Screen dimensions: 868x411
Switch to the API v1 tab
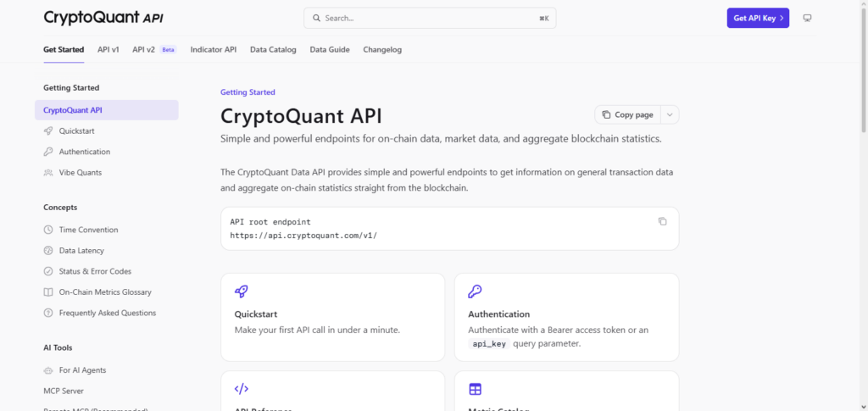point(108,50)
